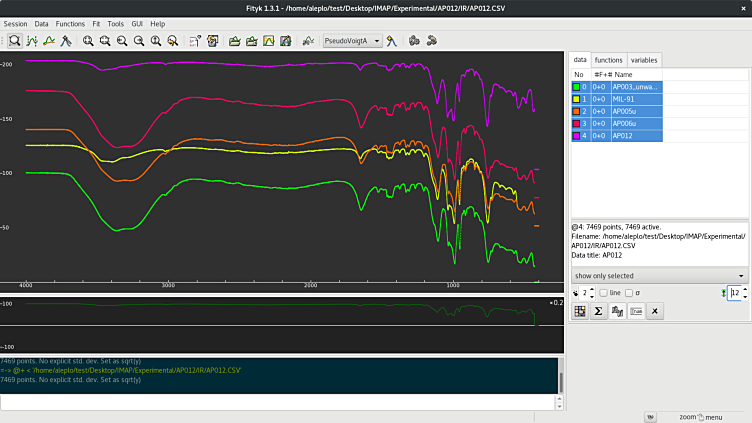
Task: Increase the point size spinner value
Action: coord(592,289)
